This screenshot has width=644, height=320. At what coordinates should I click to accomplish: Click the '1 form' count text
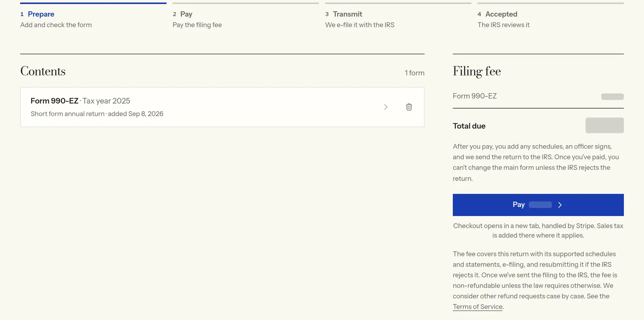pos(415,73)
